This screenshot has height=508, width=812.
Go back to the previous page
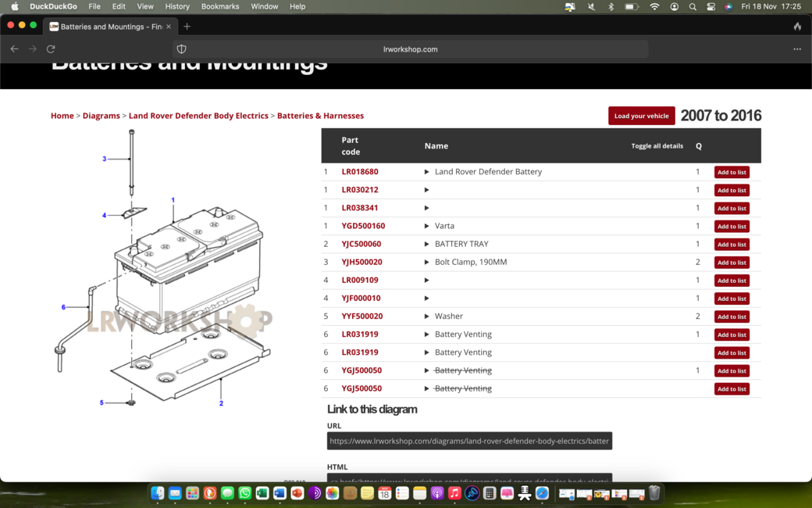(15, 48)
